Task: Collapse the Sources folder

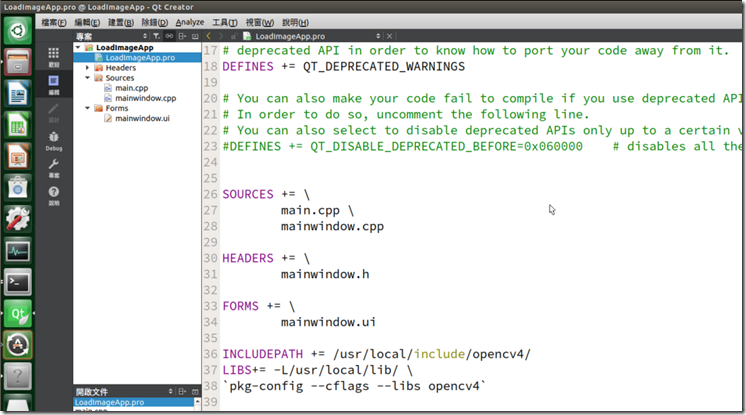Action: (88, 78)
